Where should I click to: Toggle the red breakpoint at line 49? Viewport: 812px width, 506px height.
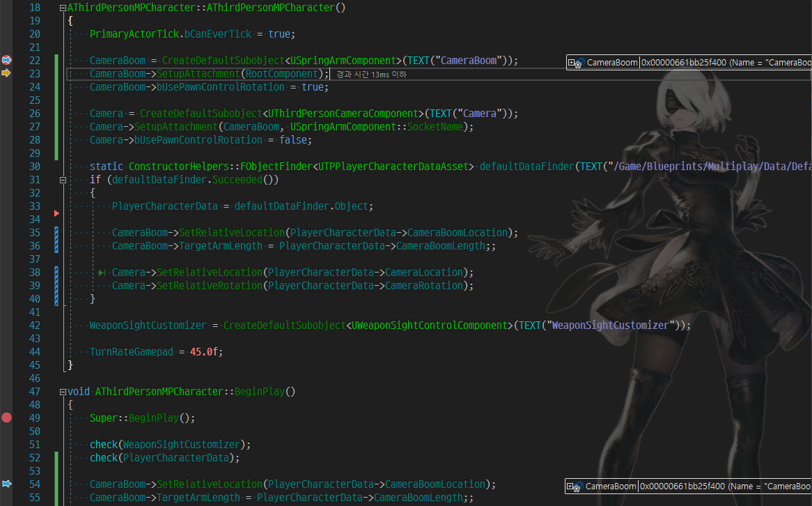[x=7, y=417]
